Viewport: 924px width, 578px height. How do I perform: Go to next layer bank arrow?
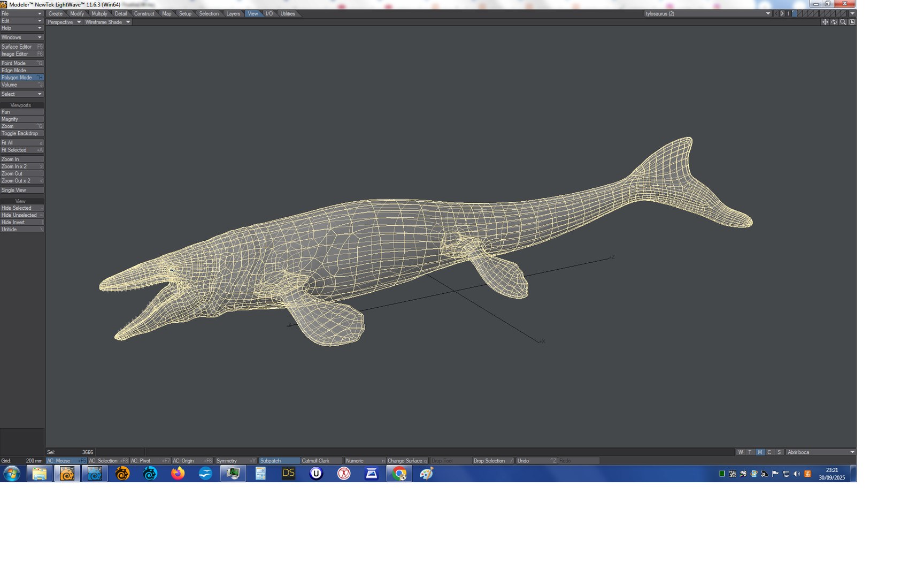pos(782,14)
